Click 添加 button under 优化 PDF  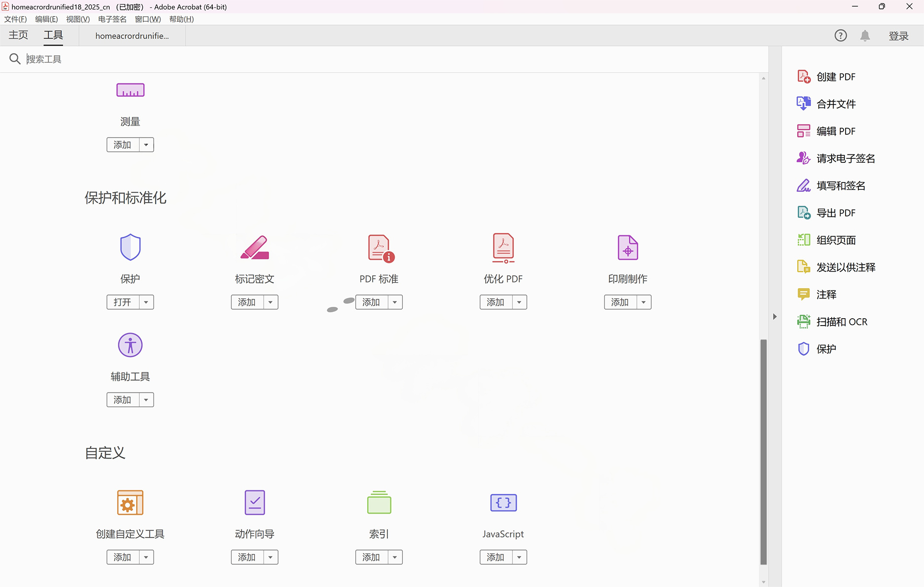pyautogui.click(x=496, y=302)
